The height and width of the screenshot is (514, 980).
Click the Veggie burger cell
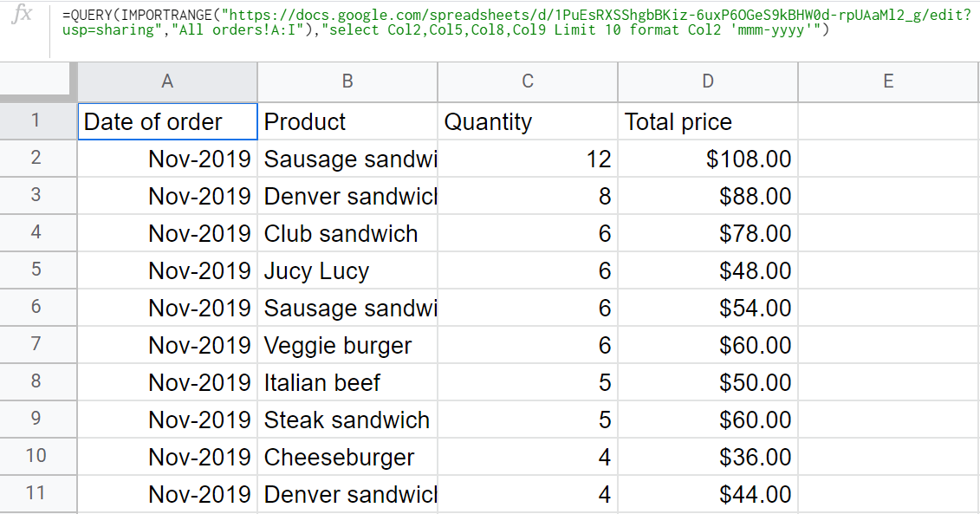coord(347,345)
